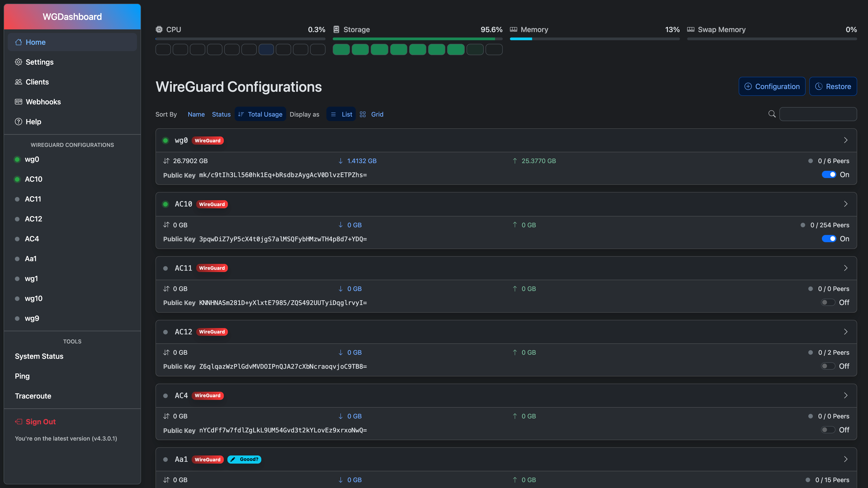Disable the AC10 configuration toggle
Image resolution: width=868 pixels, height=488 pixels.
tap(829, 238)
